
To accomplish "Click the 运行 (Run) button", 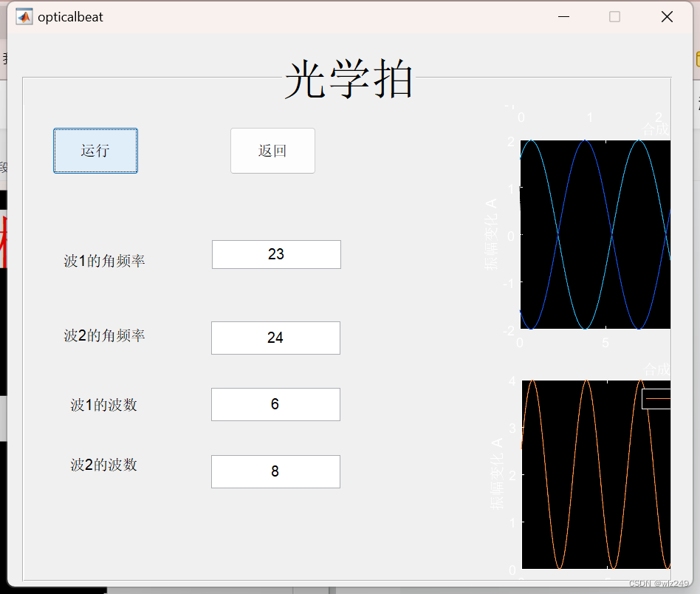I will (x=95, y=151).
